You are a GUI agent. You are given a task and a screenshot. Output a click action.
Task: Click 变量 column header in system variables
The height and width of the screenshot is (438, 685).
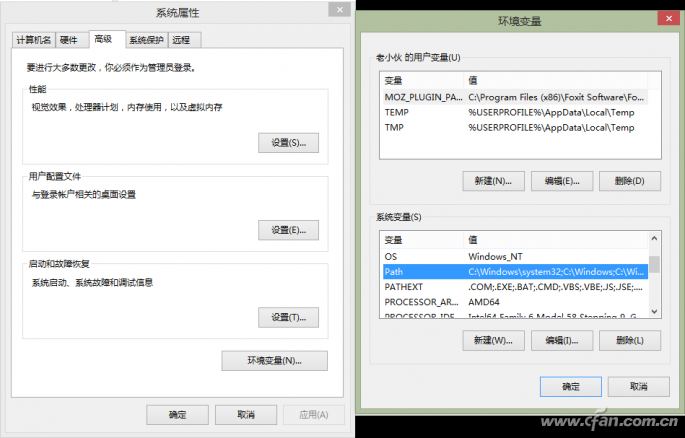422,240
